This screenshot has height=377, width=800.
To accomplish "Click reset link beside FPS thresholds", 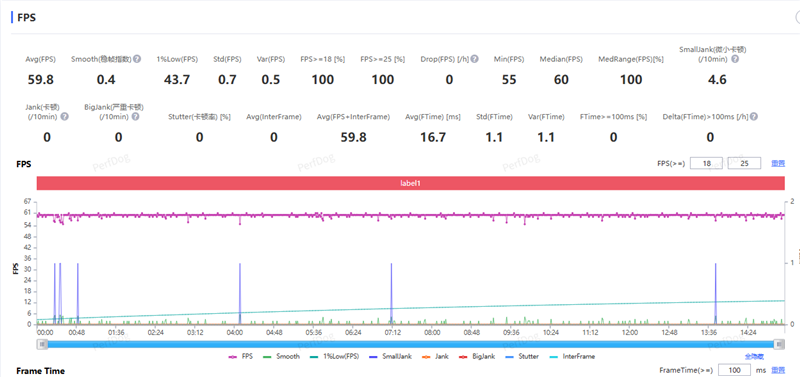I will point(778,164).
